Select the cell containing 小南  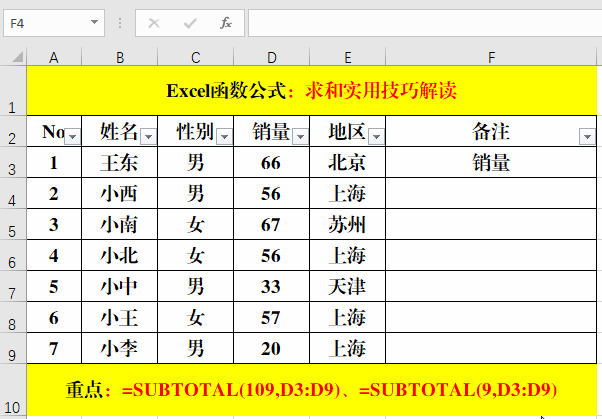tap(119, 224)
